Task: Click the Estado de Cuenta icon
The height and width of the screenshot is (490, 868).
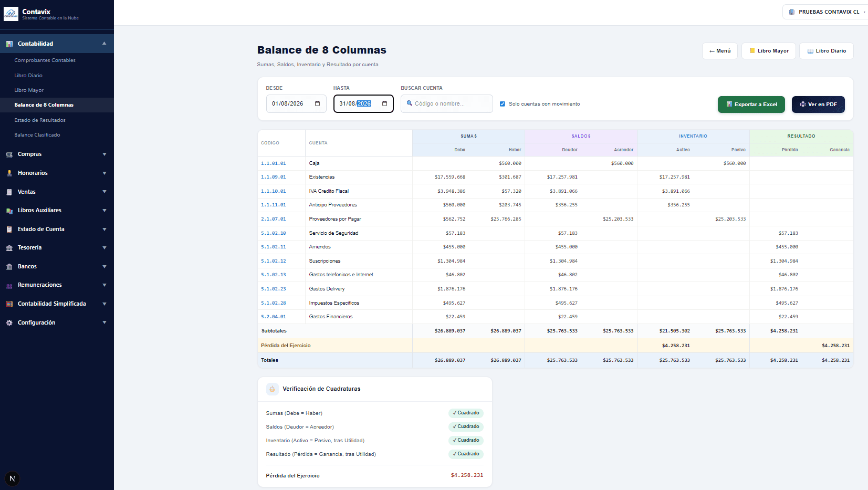Action: pos(9,230)
